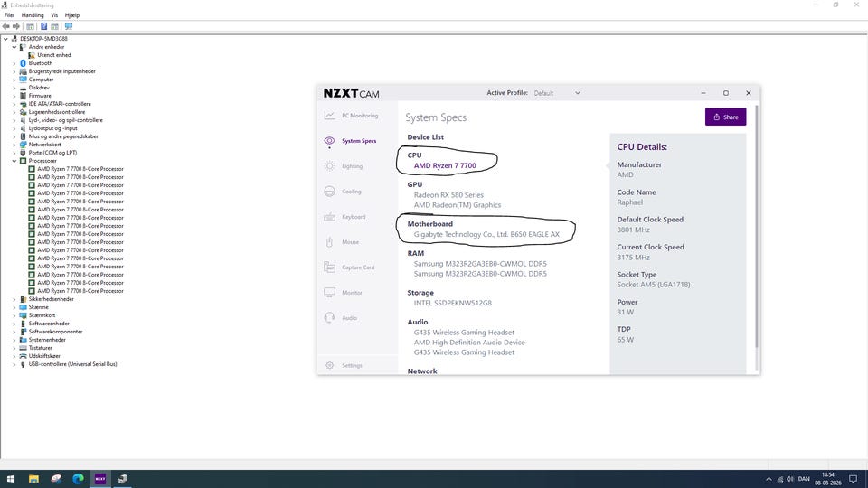
Task: Click the volume icon in system tray
Action: pos(790,479)
